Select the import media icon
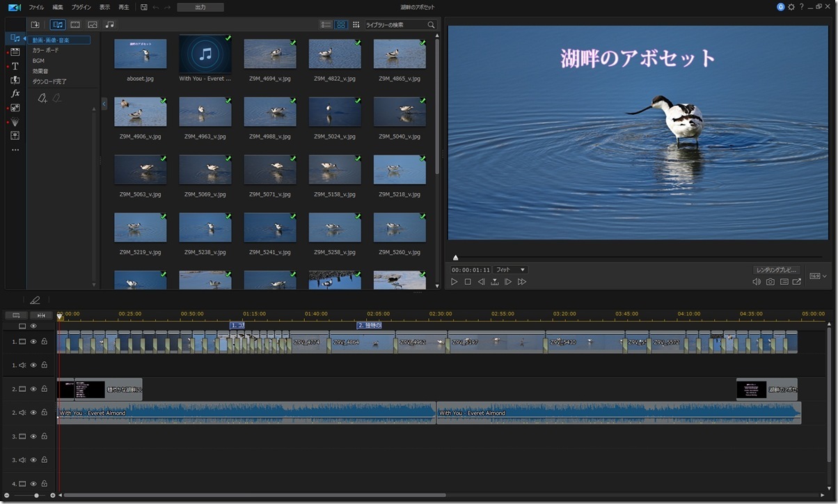This screenshot has height=504, width=838. [x=35, y=24]
